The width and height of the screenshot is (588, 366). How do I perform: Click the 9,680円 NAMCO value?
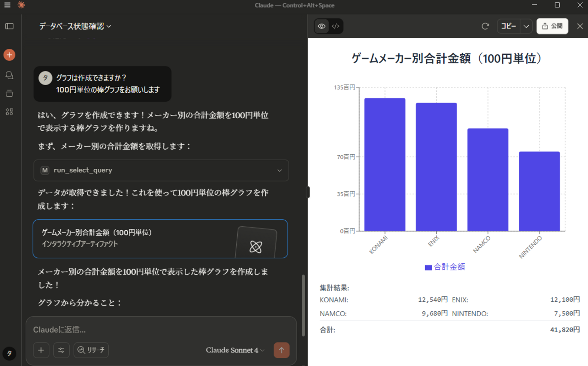(x=435, y=314)
